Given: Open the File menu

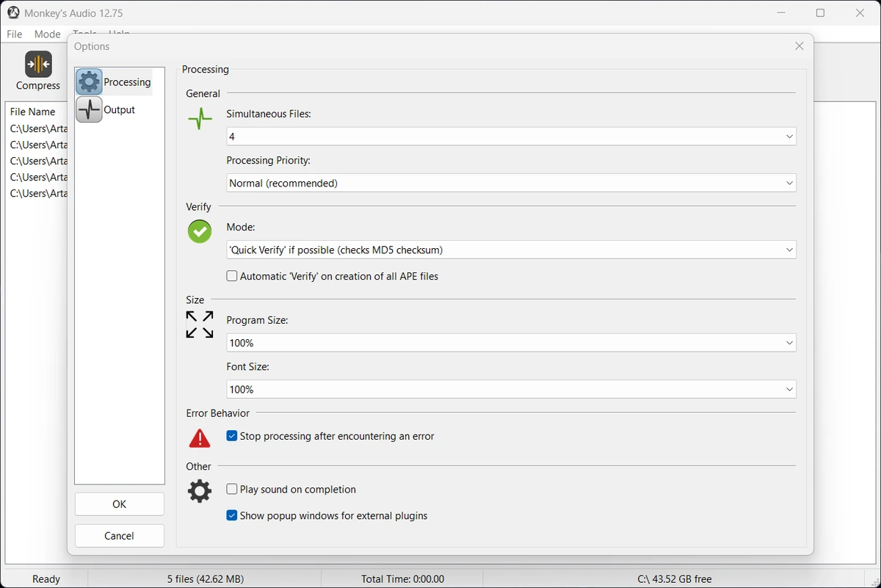Looking at the screenshot, I should [15, 35].
